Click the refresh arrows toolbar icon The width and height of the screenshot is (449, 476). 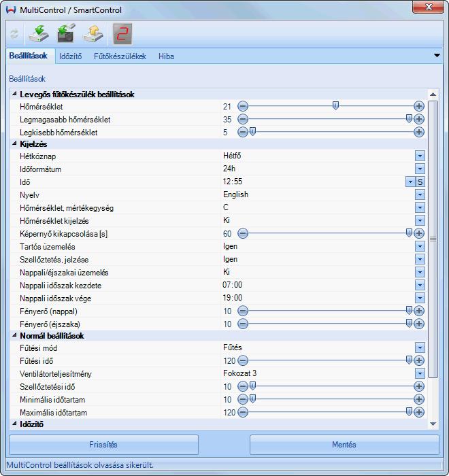(14, 34)
